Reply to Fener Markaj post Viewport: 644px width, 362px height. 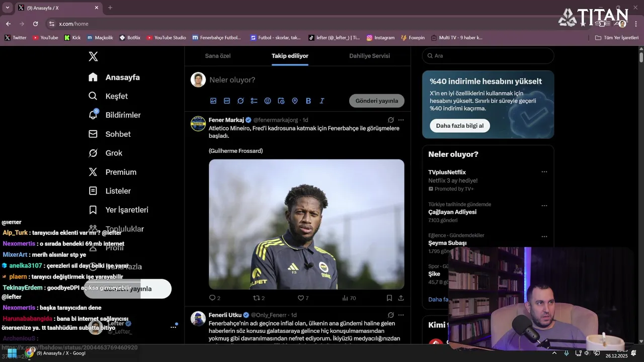point(215,298)
